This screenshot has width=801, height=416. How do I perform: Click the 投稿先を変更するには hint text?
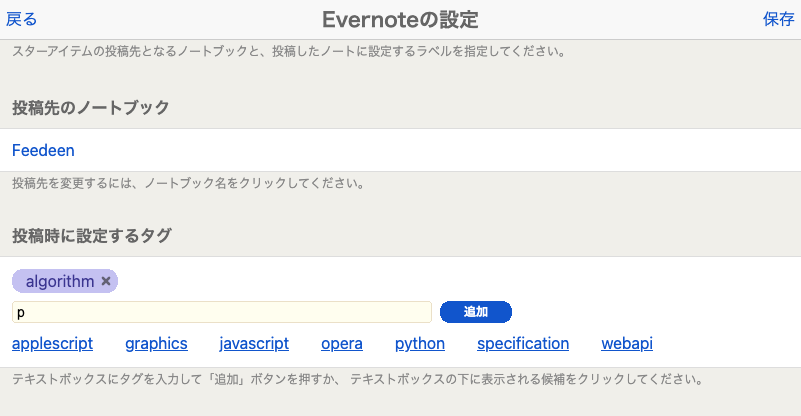pos(189,183)
